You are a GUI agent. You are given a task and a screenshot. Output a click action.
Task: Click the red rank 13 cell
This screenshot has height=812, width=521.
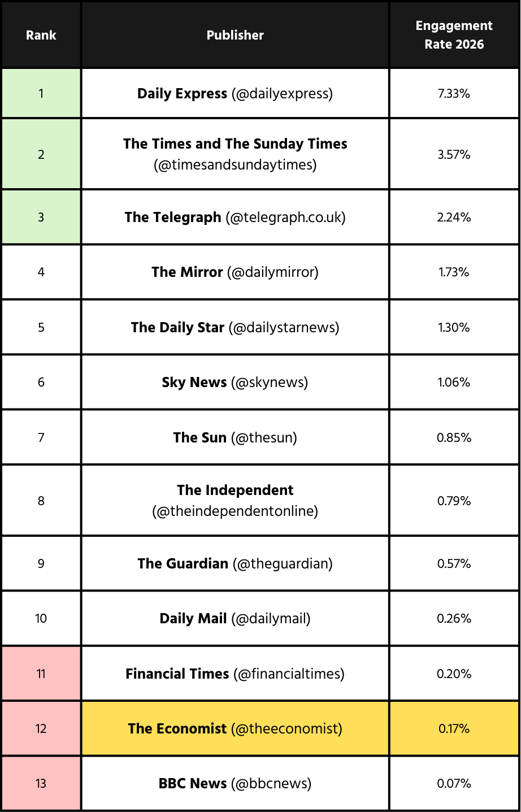click(41, 784)
